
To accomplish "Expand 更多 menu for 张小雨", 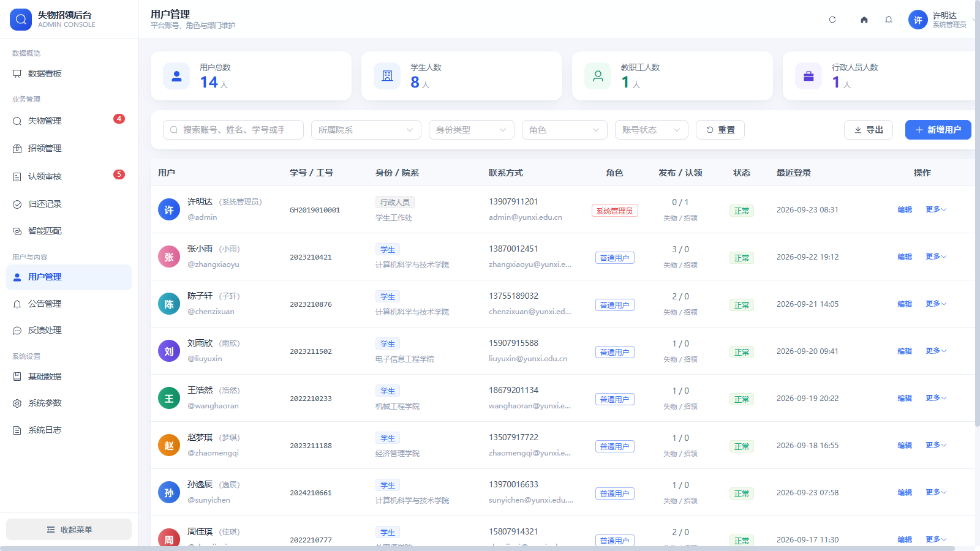I will click(x=936, y=257).
